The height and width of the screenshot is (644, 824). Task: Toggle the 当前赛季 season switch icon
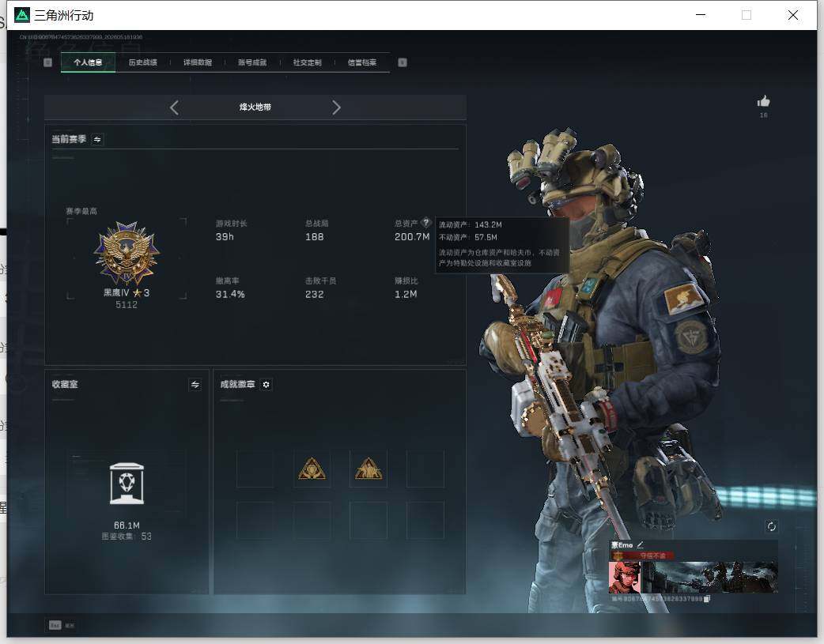(x=97, y=139)
